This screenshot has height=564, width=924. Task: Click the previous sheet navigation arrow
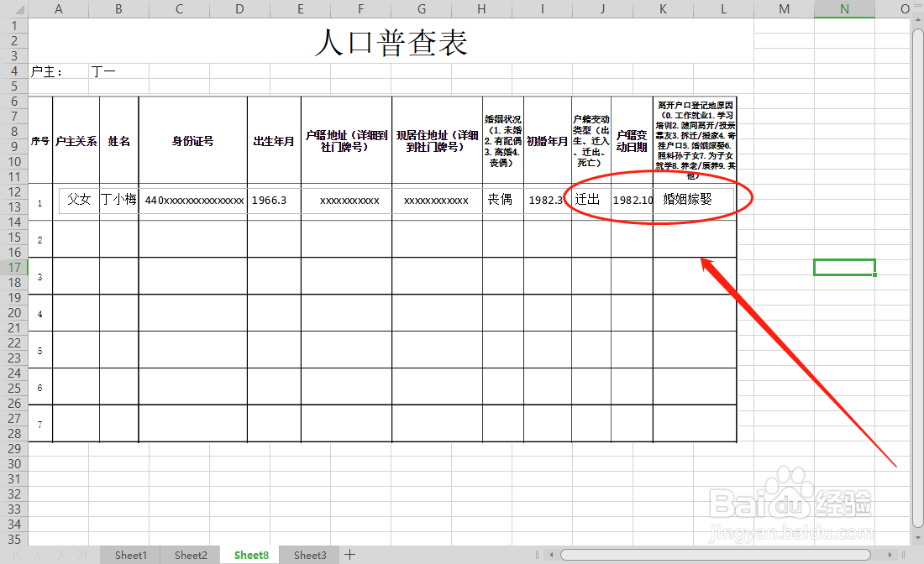39,555
